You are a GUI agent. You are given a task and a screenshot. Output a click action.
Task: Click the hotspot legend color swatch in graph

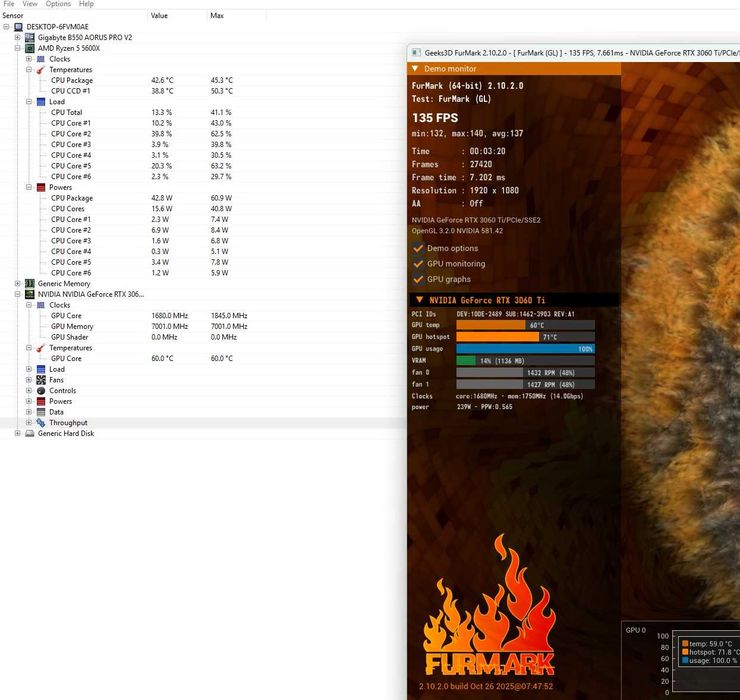click(x=685, y=652)
